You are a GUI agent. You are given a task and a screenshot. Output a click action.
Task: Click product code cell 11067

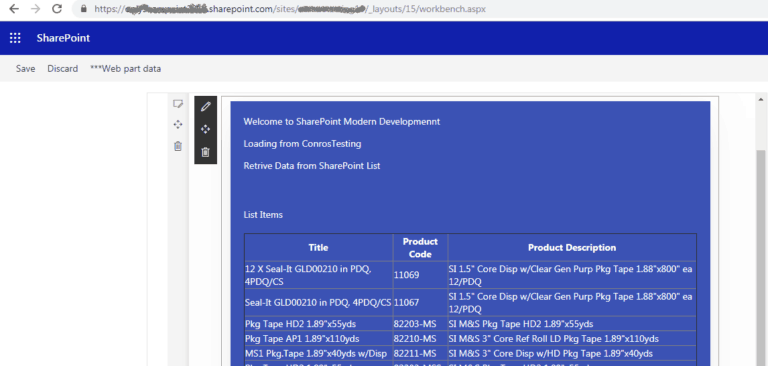pyautogui.click(x=420, y=303)
